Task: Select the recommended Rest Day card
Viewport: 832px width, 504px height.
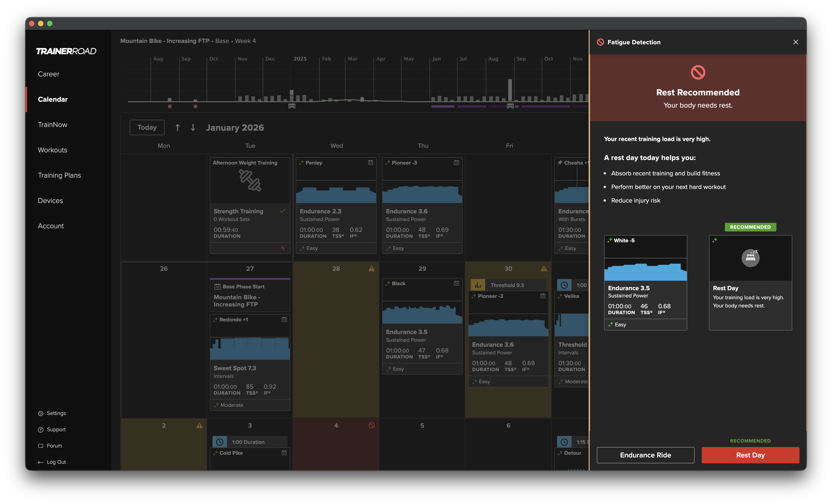Action: coord(750,283)
